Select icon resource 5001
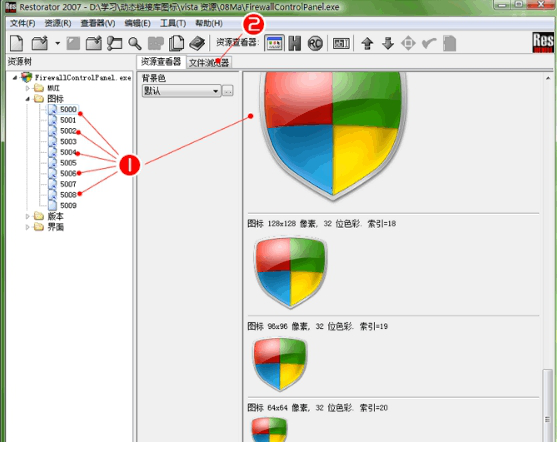The height and width of the screenshot is (459, 557). [68, 120]
